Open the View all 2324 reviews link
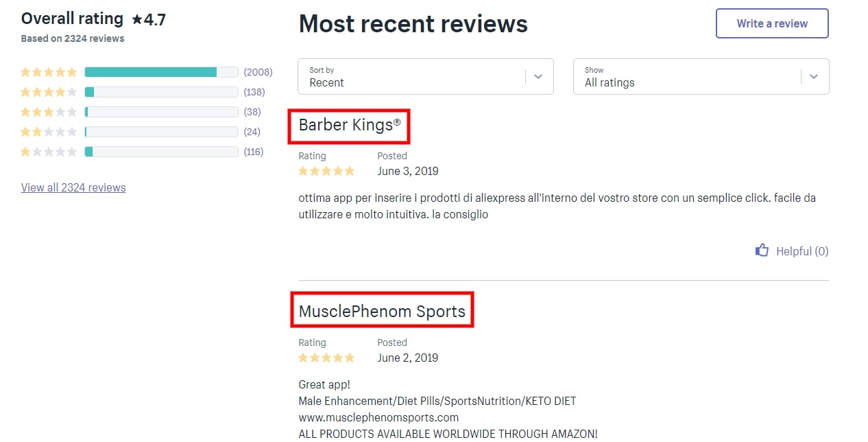The width and height of the screenshot is (868, 442). 73,187
